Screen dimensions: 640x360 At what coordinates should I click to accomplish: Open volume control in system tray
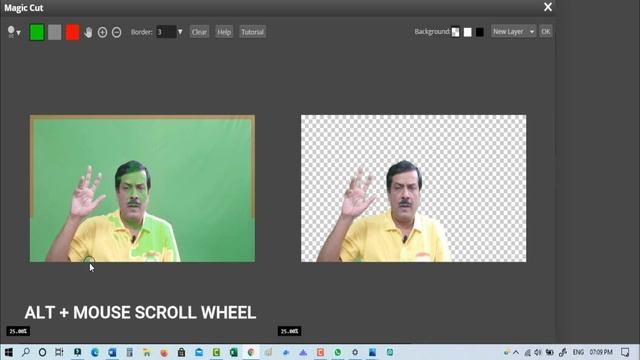(x=538, y=352)
